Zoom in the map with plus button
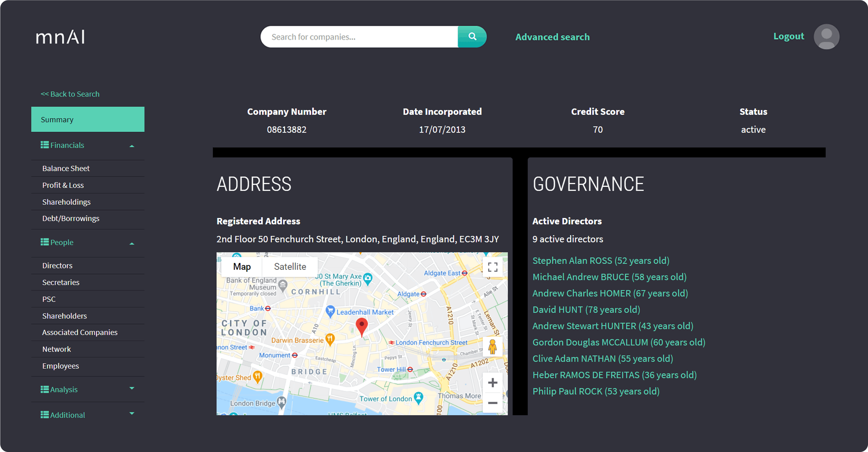 click(493, 383)
